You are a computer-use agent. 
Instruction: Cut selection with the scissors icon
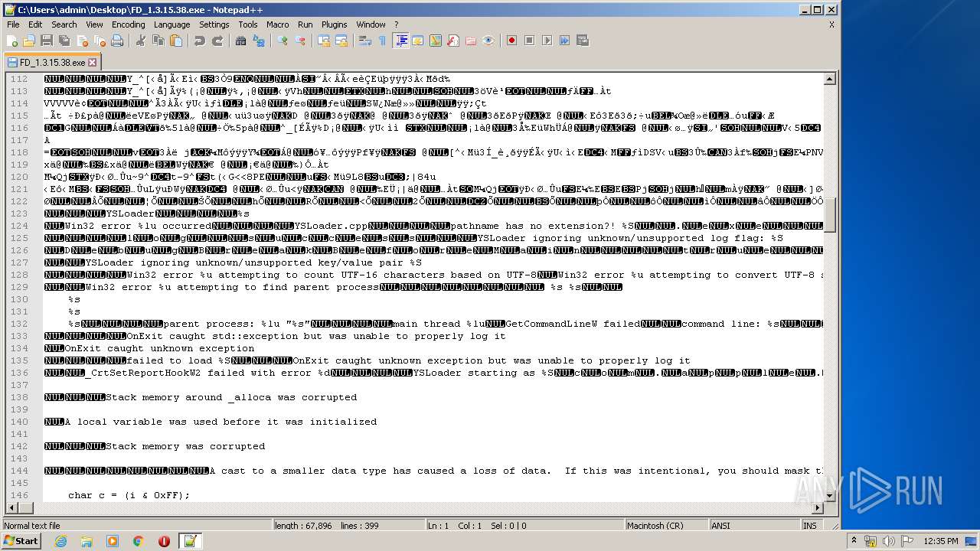141,41
